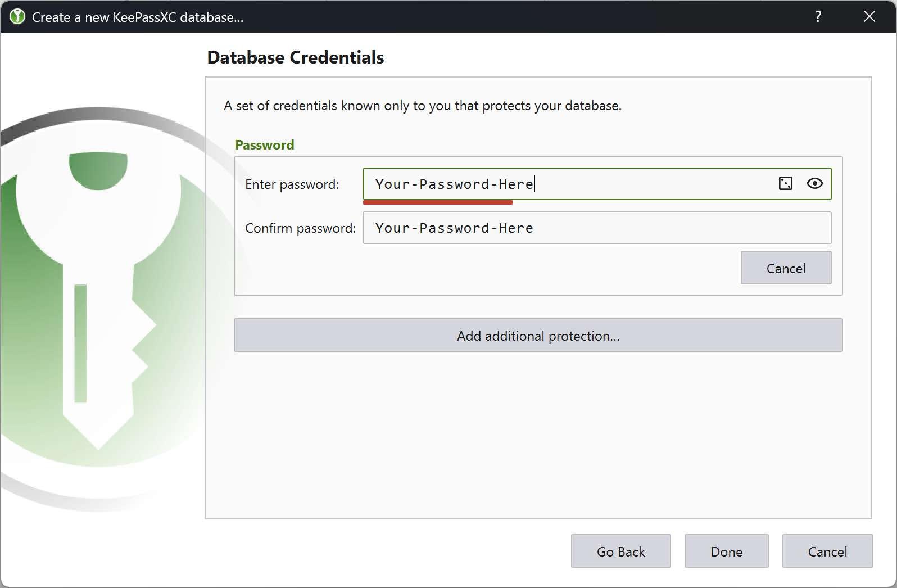Click the credentials description text
This screenshot has width=897, height=588.
422,106
